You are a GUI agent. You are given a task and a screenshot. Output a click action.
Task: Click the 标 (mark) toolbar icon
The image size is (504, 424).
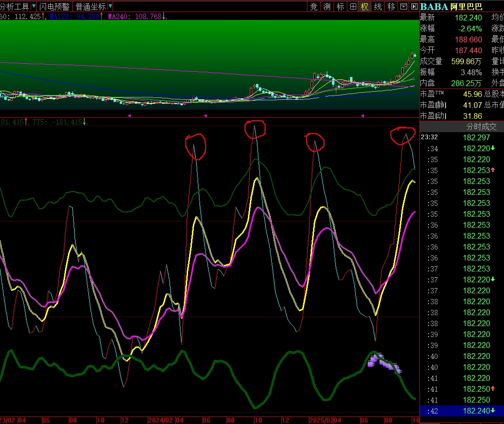pos(340,7)
